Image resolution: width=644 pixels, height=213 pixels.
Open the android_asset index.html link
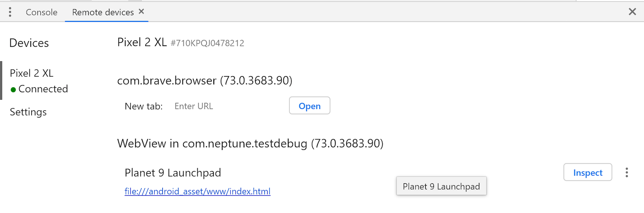coord(197,191)
